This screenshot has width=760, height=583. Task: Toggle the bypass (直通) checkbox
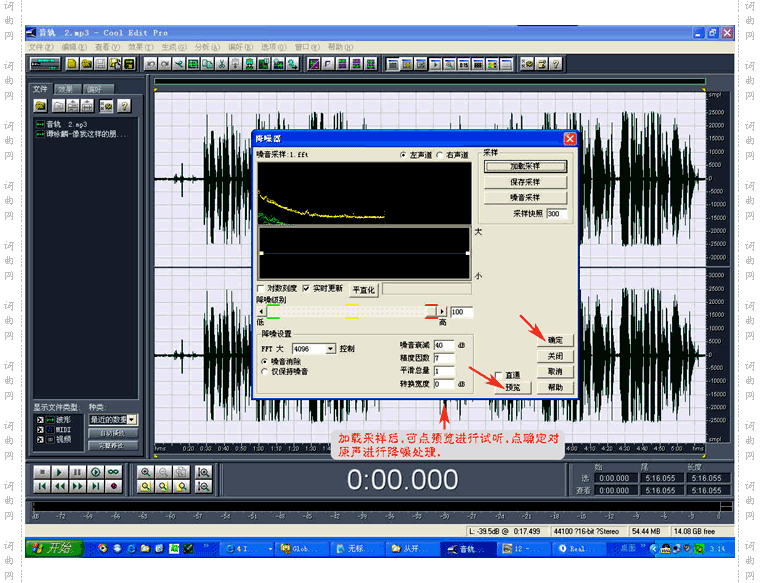point(498,375)
